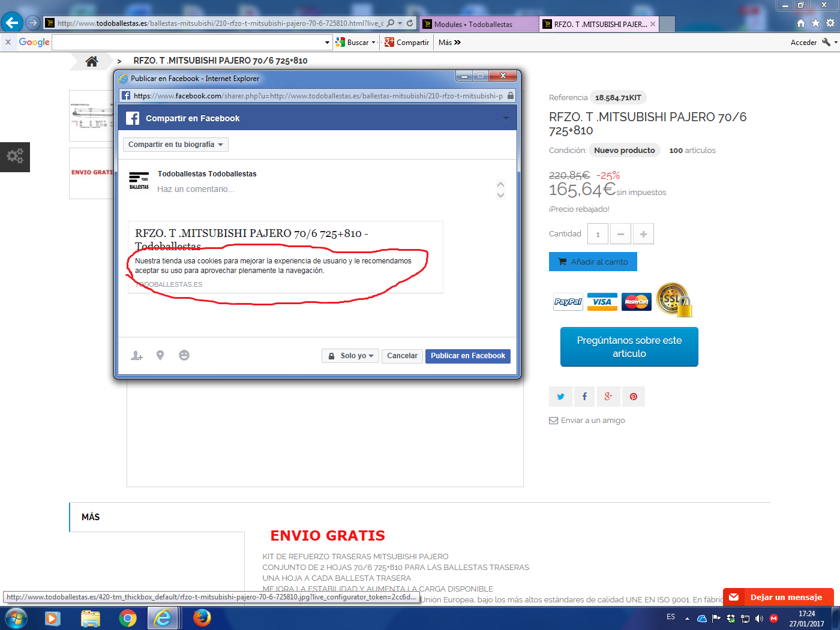Click the comment box scroll-down arrow
Image resolution: width=840 pixels, height=630 pixels.
501,195
